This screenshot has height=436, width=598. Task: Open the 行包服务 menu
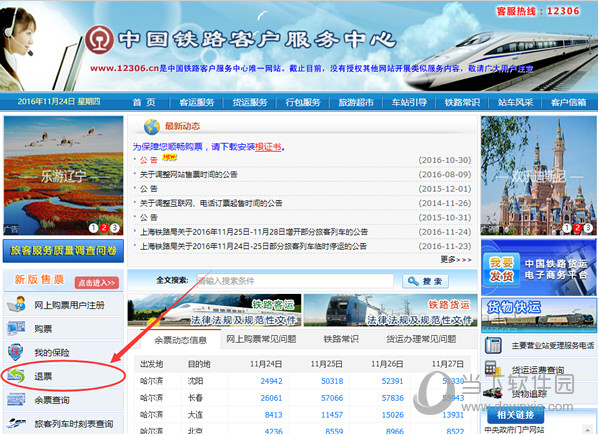[303, 102]
